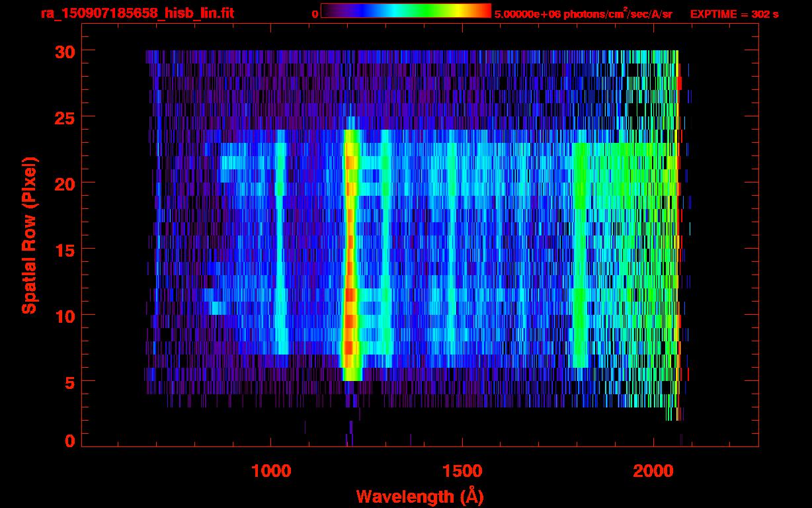Click the 10 spatial row tick label
The image size is (812, 508).
point(64,316)
